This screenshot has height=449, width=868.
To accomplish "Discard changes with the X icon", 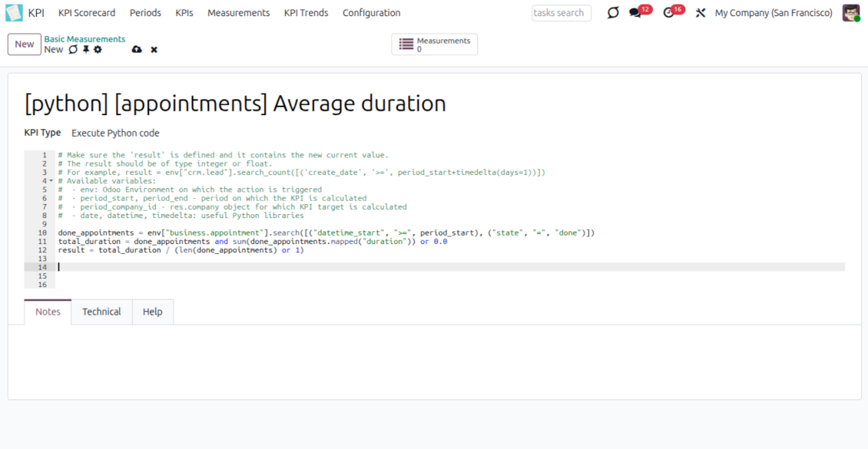I will pos(154,50).
